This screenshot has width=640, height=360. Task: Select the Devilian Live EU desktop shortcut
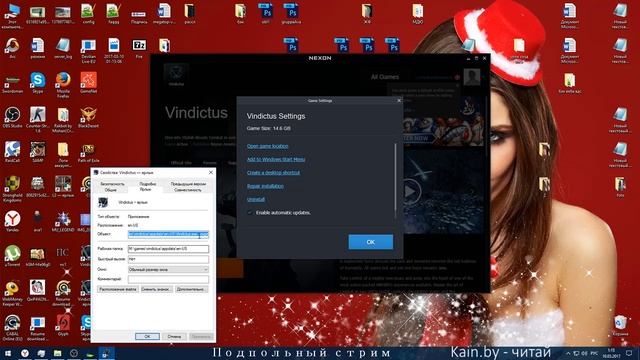click(88, 51)
